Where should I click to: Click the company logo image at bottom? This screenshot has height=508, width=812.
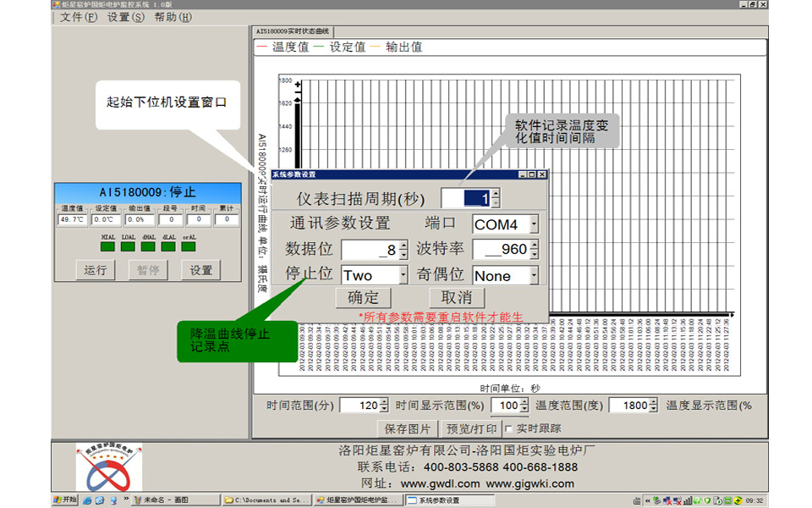point(108,467)
